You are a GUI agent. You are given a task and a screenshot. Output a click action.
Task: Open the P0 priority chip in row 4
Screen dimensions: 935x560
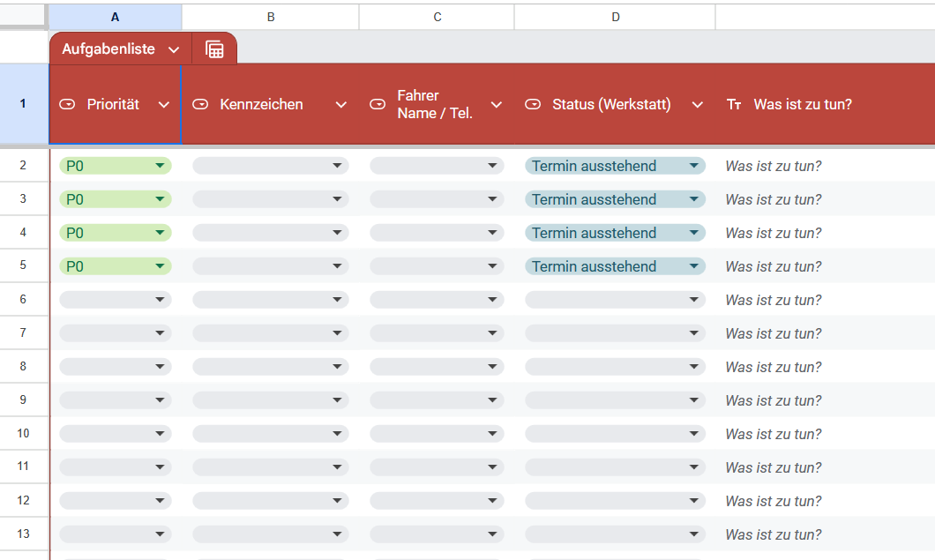pyautogui.click(x=115, y=233)
